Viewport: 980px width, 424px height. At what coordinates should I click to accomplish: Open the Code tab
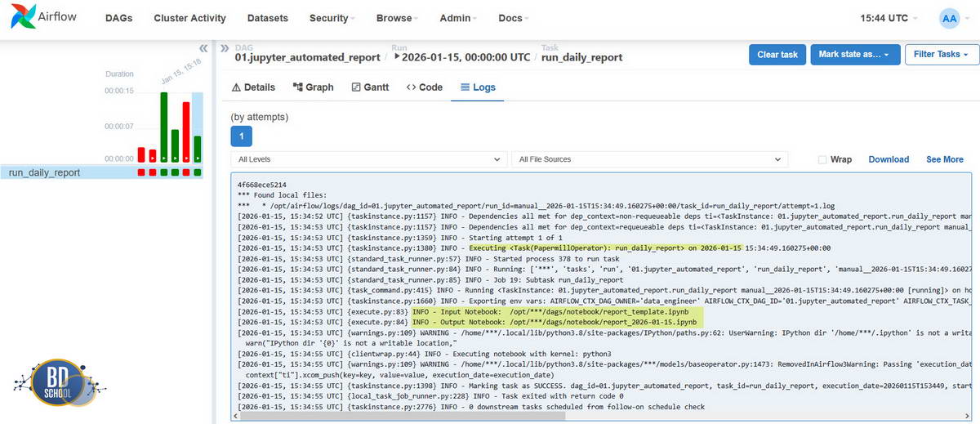click(425, 87)
